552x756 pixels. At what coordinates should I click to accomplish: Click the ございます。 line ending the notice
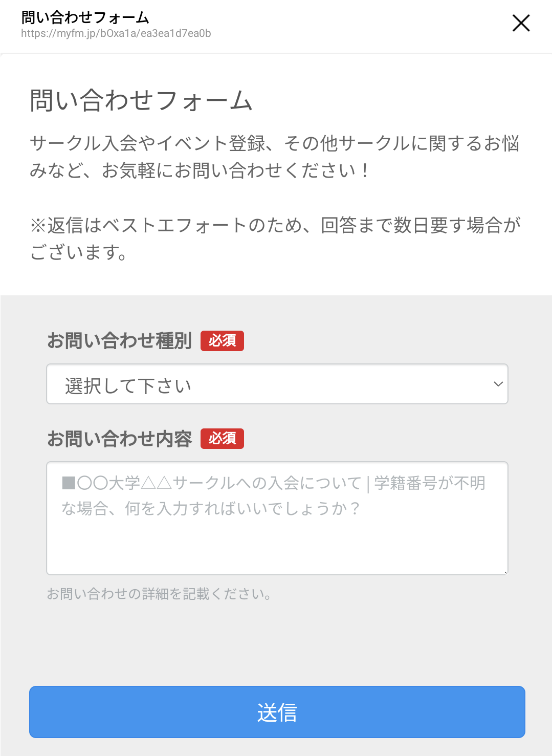click(79, 252)
